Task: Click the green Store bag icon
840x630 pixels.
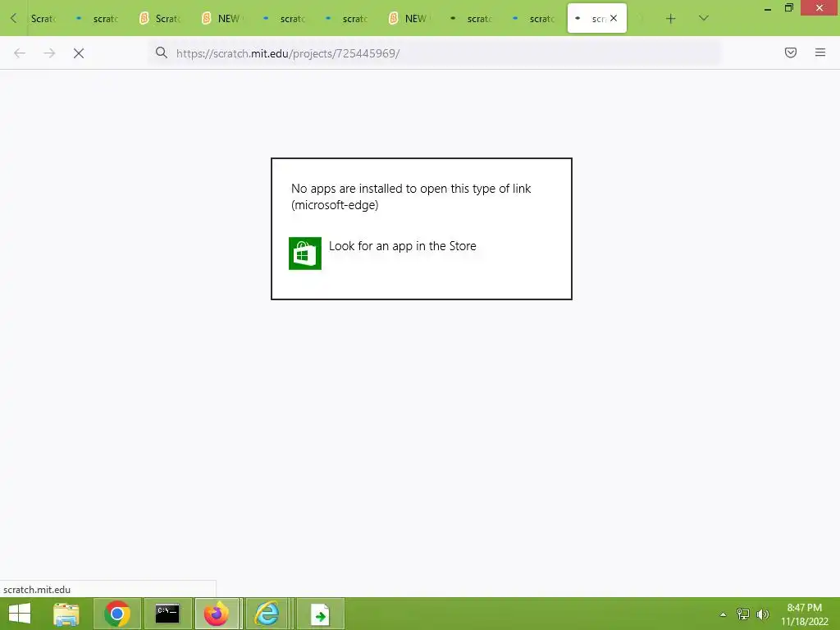Action: coord(305,253)
